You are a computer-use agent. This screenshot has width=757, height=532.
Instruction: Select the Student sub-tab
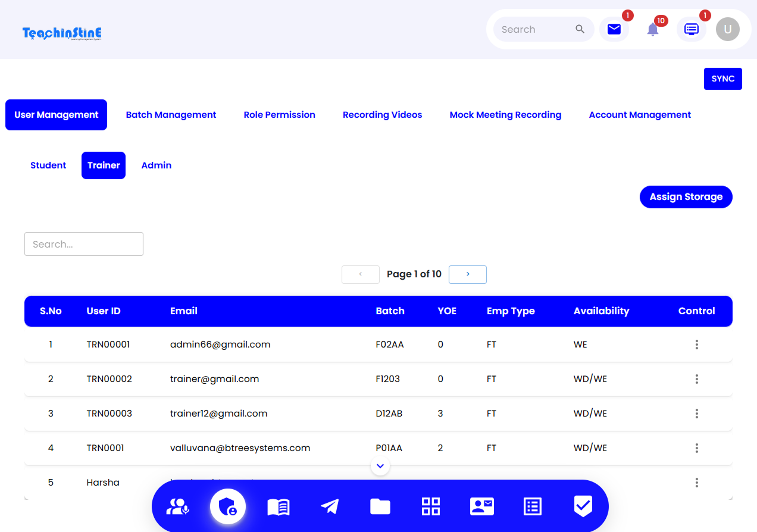pyautogui.click(x=48, y=165)
